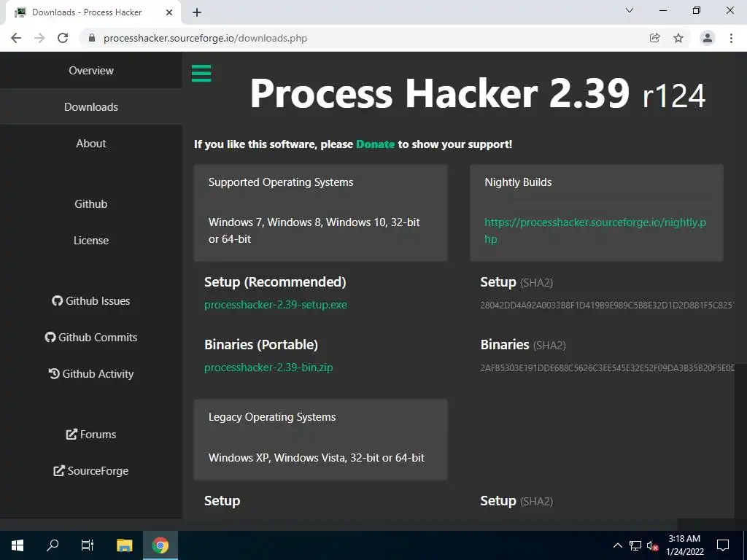747x560 pixels.
Task: Open Chrome three-dot menu
Action: coord(731,38)
